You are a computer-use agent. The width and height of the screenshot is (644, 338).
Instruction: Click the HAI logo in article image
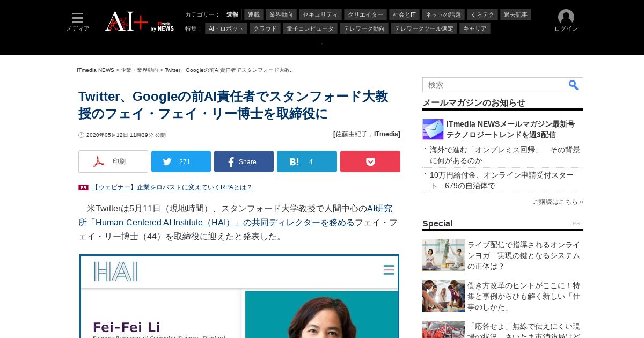point(115,271)
